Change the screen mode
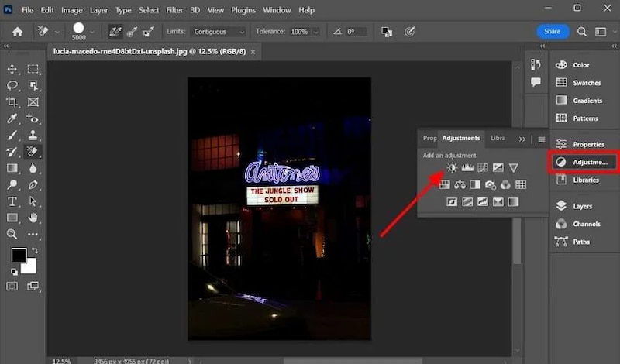The width and height of the screenshot is (620, 364). pos(33,286)
